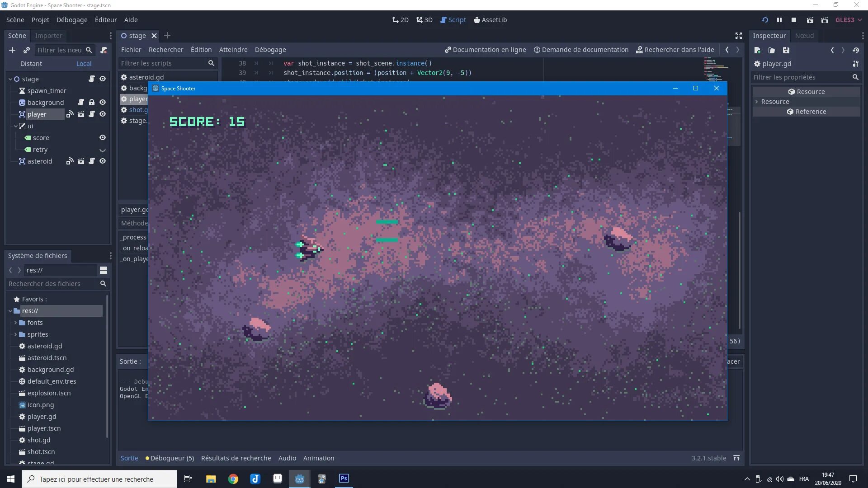Open the AssetLib view
The image size is (868, 488).
click(x=490, y=20)
